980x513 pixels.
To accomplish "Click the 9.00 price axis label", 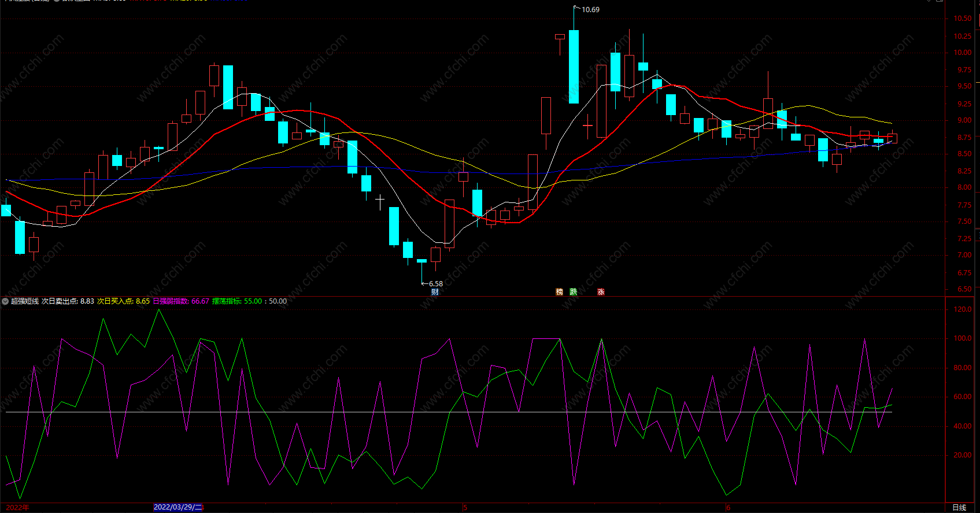I will (964, 120).
